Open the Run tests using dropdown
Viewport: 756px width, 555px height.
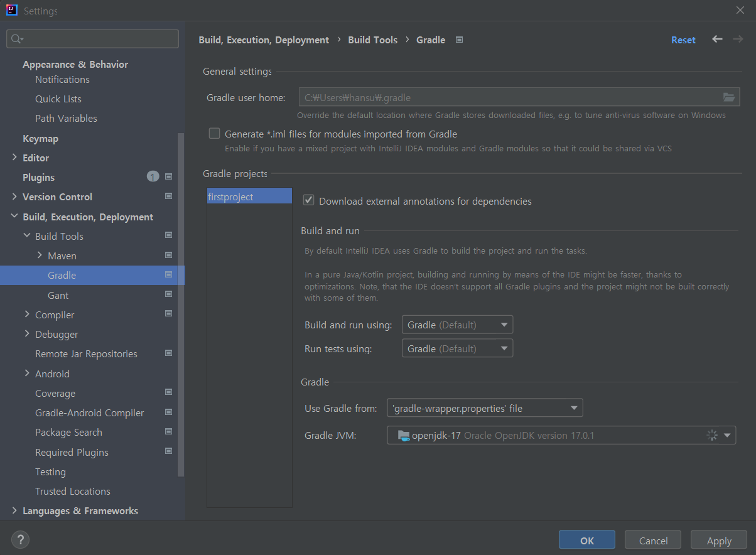(x=458, y=348)
